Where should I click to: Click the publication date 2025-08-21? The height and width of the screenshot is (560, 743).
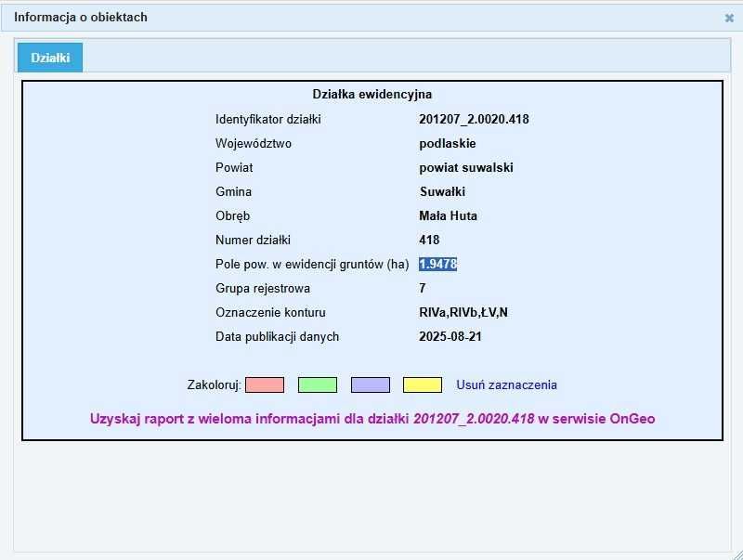pyautogui.click(x=452, y=336)
